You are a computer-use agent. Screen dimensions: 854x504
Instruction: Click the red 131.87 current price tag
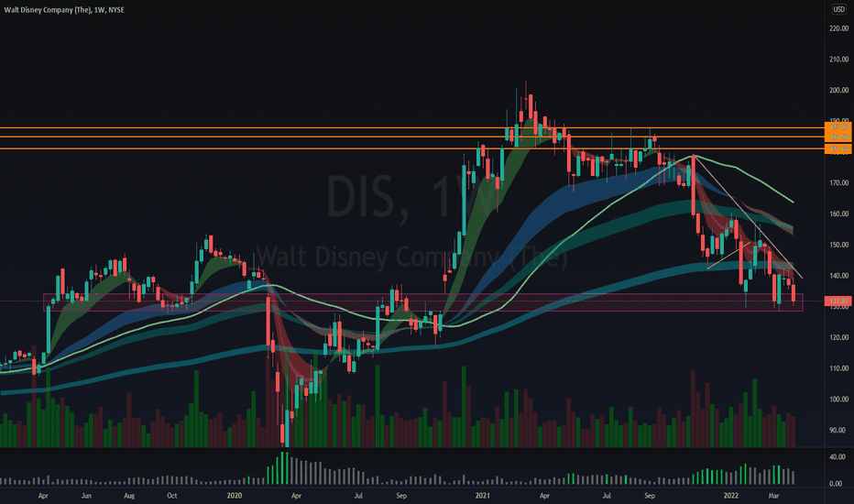click(x=838, y=301)
